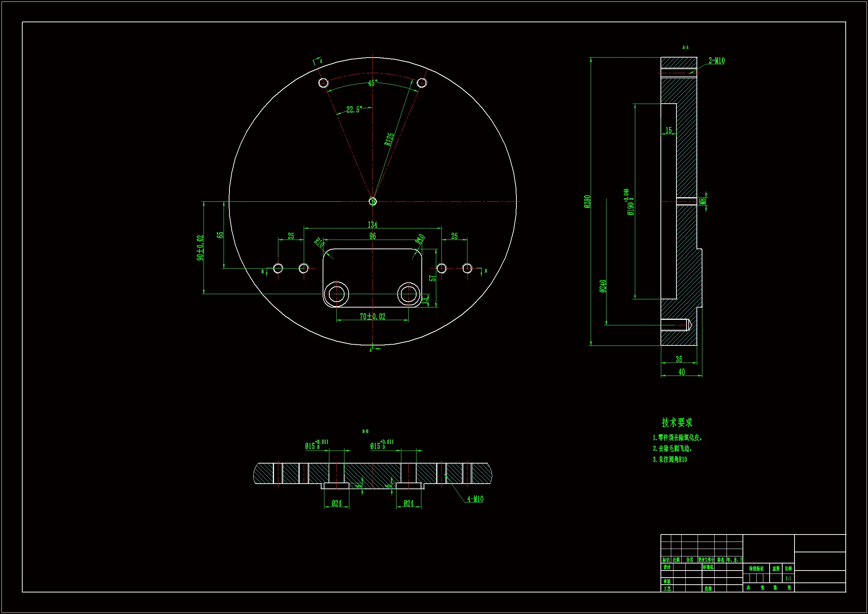Select the Ø280 diameter dimension
868x614 pixels.
[x=587, y=202]
